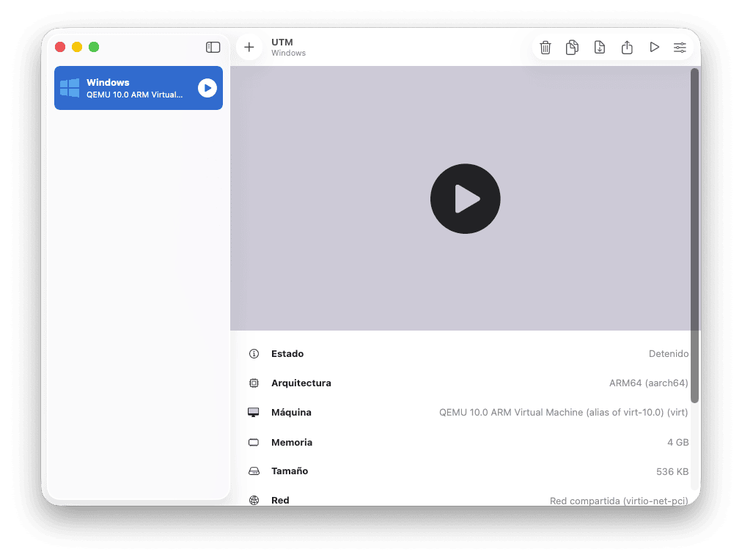
Task: Clone the selected virtual machine
Action: point(572,48)
